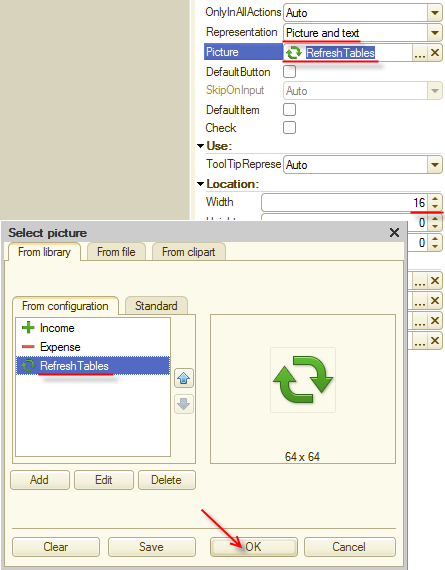Switch to the From clipart tab
Screen dimensions: 445x570
(188, 252)
